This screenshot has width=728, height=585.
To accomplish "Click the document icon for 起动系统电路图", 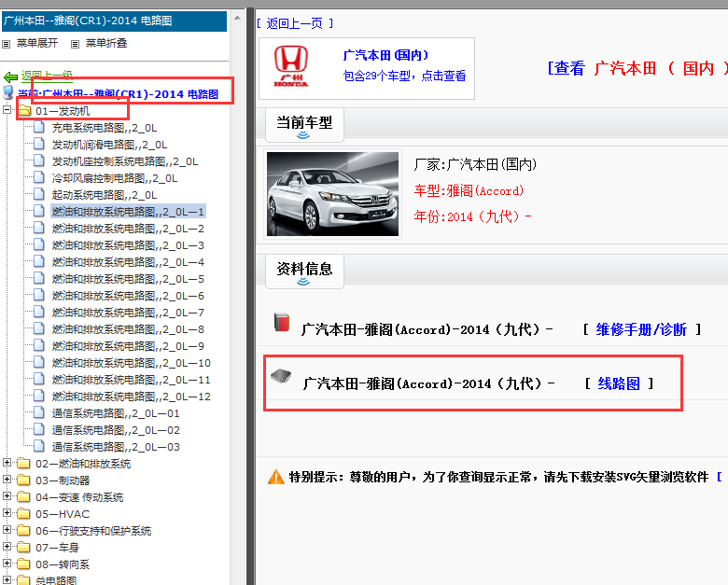I will (39, 194).
